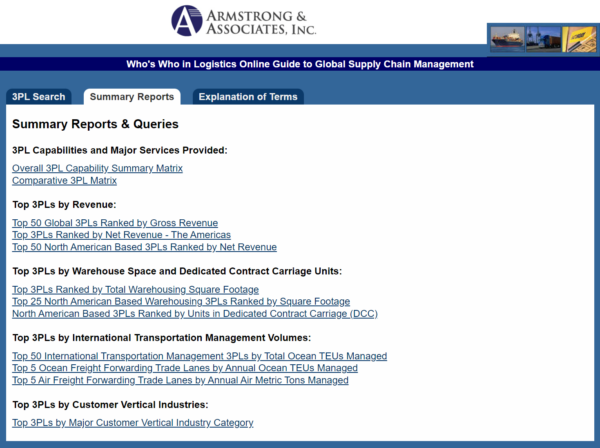Click Top 3PLs by Warehouse Space heading
The height and width of the screenshot is (448, 600).
coord(177,271)
